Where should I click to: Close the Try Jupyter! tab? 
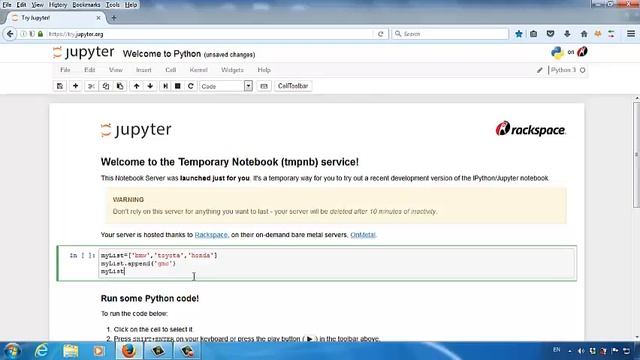98,18
